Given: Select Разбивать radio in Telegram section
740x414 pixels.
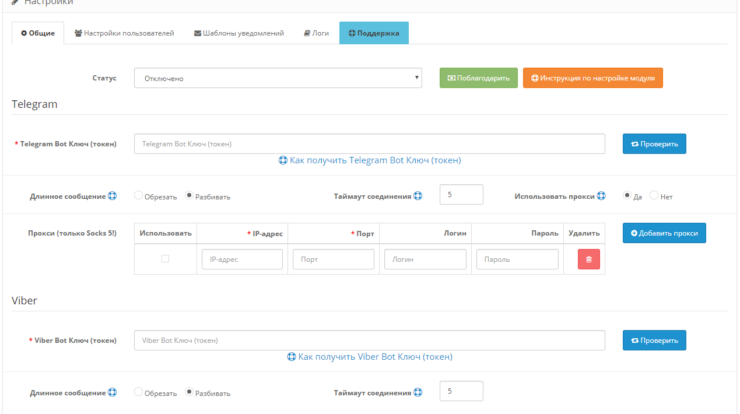Looking at the screenshot, I should [189, 195].
